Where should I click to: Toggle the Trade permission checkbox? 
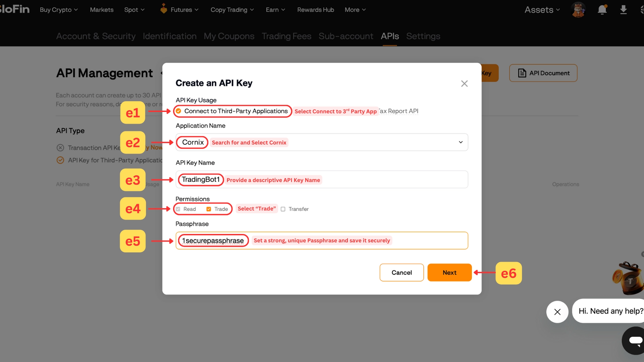point(209,209)
